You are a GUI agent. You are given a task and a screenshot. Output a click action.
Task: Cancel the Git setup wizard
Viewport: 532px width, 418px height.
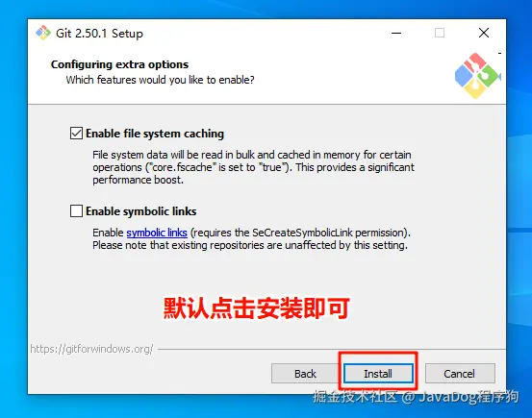click(x=460, y=374)
